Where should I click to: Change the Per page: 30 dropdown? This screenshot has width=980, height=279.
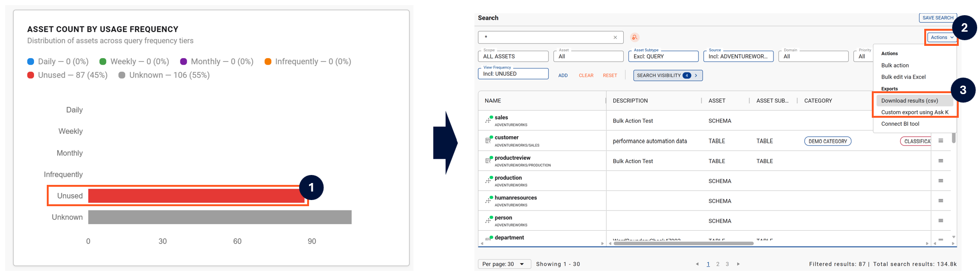(x=504, y=264)
